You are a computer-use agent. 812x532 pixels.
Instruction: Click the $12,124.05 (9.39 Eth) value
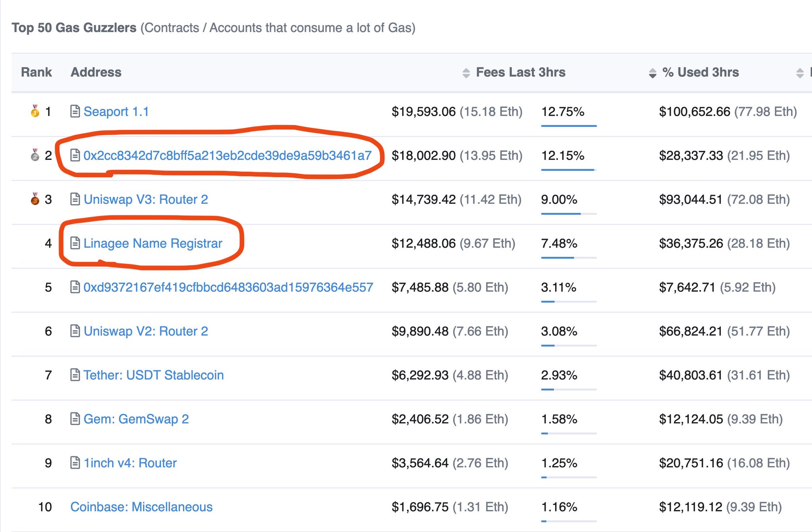coord(721,419)
